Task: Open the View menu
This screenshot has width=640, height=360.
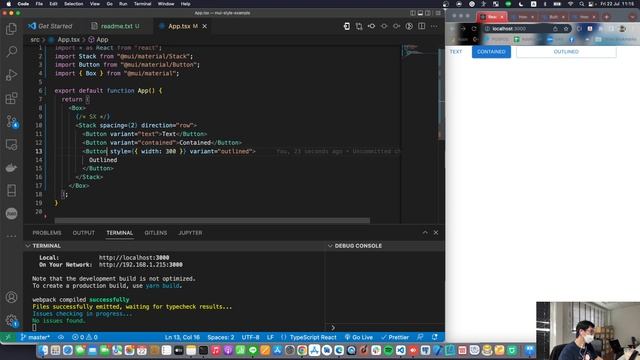Action: coord(95,4)
